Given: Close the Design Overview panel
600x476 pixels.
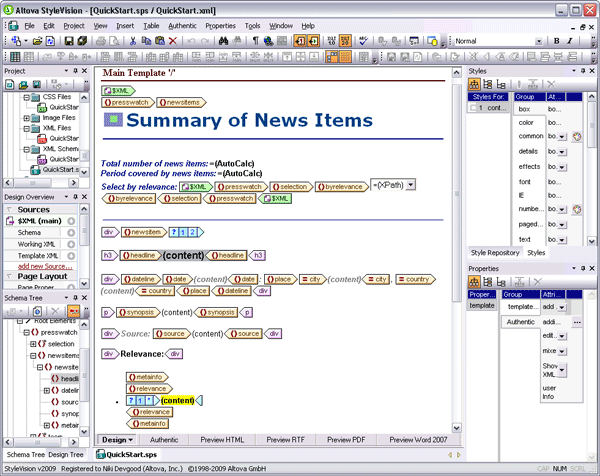Looking at the screenshot, I should coord(85,197).
